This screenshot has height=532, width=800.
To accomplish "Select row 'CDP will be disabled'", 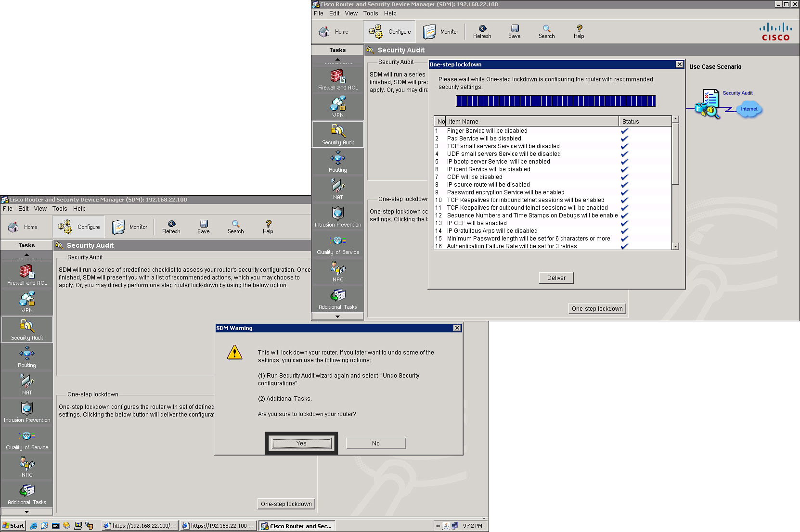I will pyautogui.click(x=553, y=177).
